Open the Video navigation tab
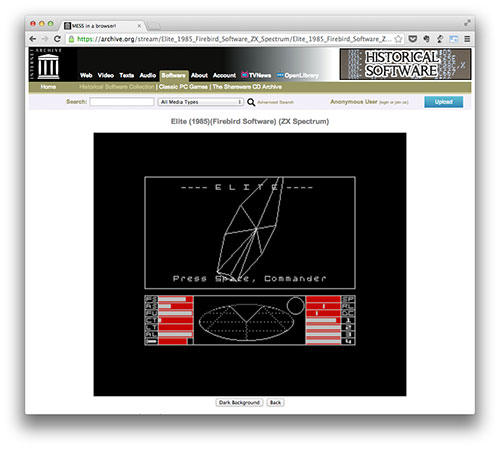 [106, 75]
